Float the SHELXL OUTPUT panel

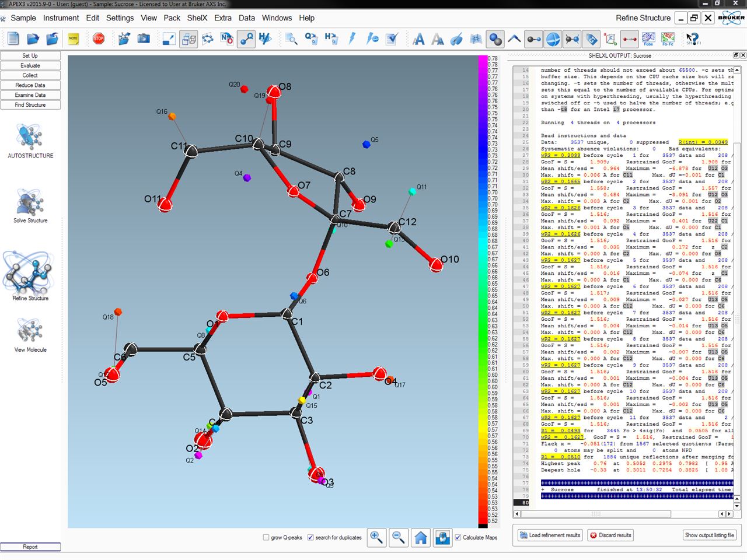pos(736,55)
